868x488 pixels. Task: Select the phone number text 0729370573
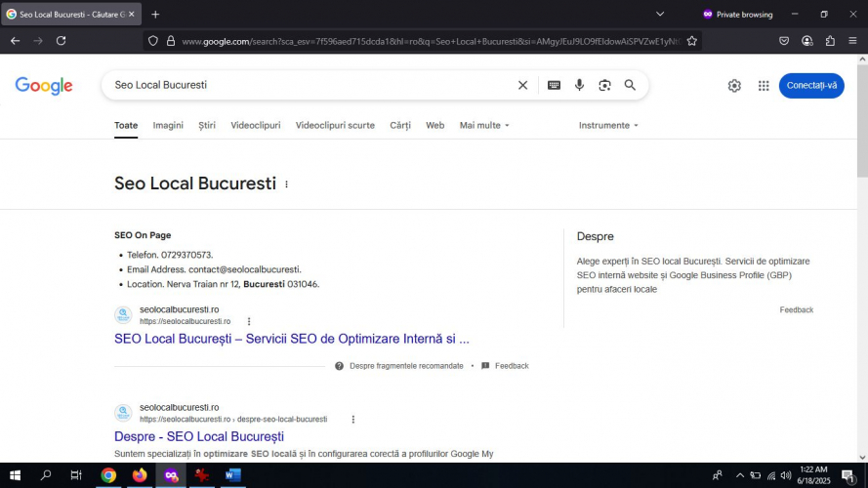point(186,255)
